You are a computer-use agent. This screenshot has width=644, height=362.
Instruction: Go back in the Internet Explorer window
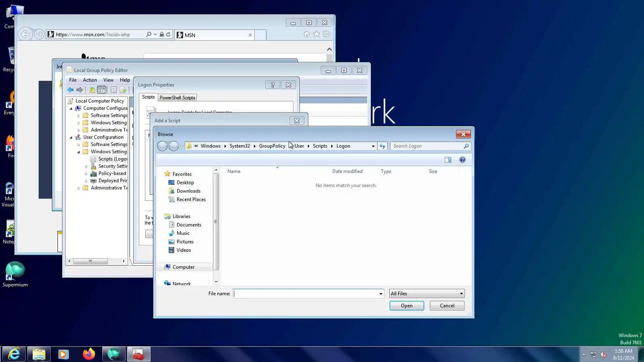pyautogui.click(x=25, y=34)
